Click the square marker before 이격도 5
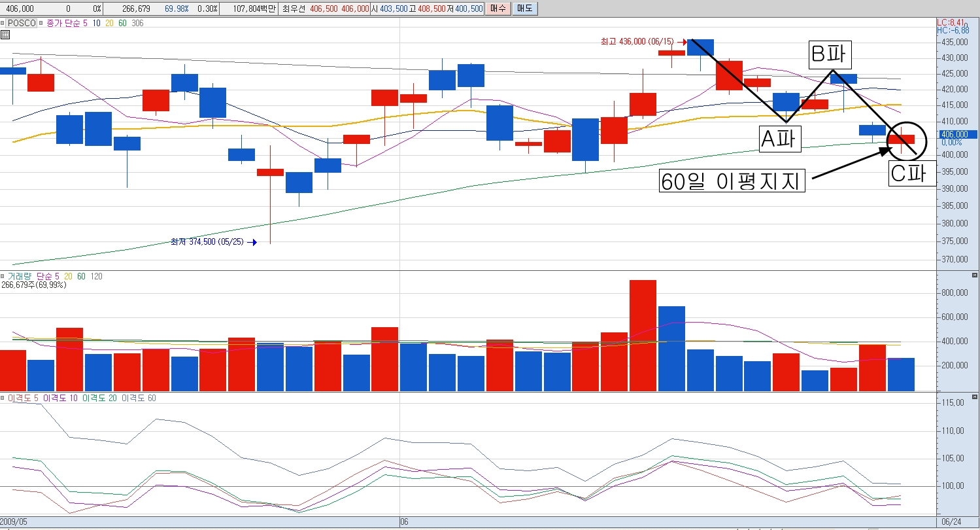This screenshot has height=530, width=980. coord(3,398)
